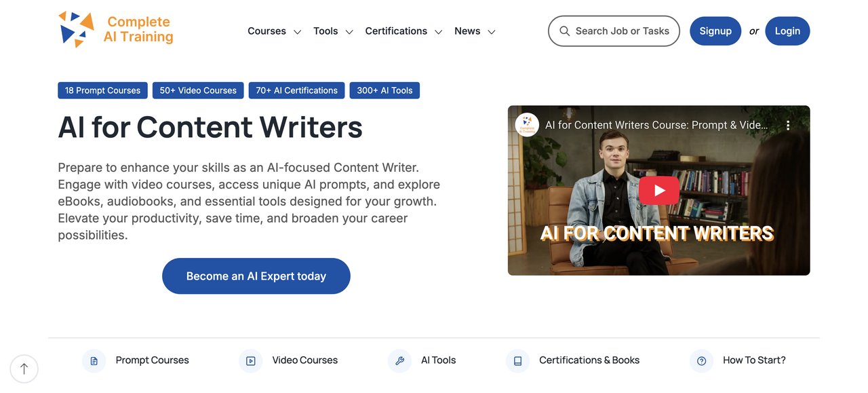Select the 18 Prompt Courses badge
The image size is (868, 393).
point(102,90)
